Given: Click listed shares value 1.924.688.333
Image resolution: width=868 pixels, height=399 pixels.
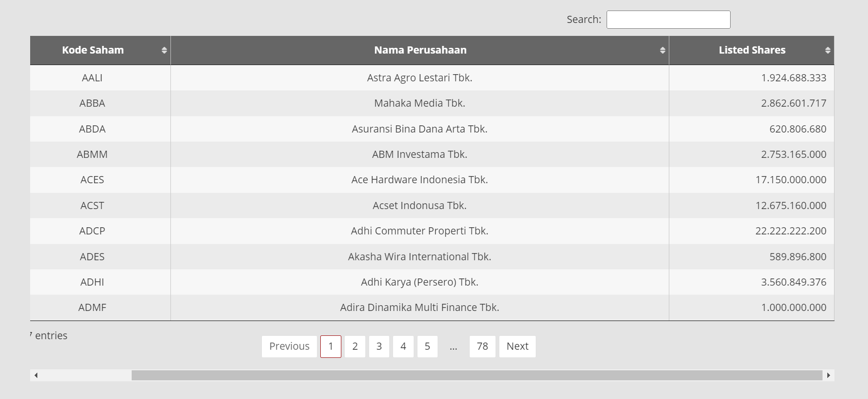Looking at the screenshot, I should [x=794, y=78].
